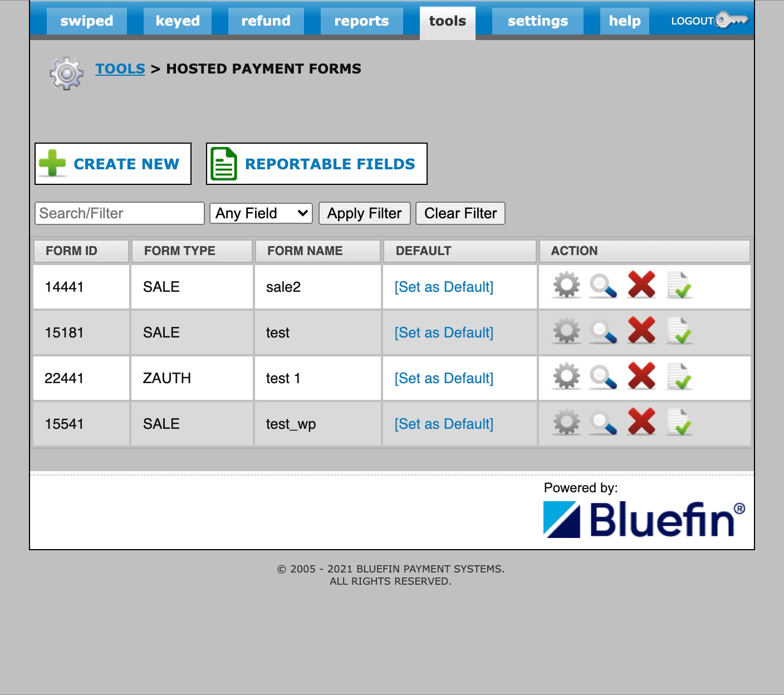Open gear settings for test 1 form
784x695 pixels.
pyautogui.click(x=566, y=376)
